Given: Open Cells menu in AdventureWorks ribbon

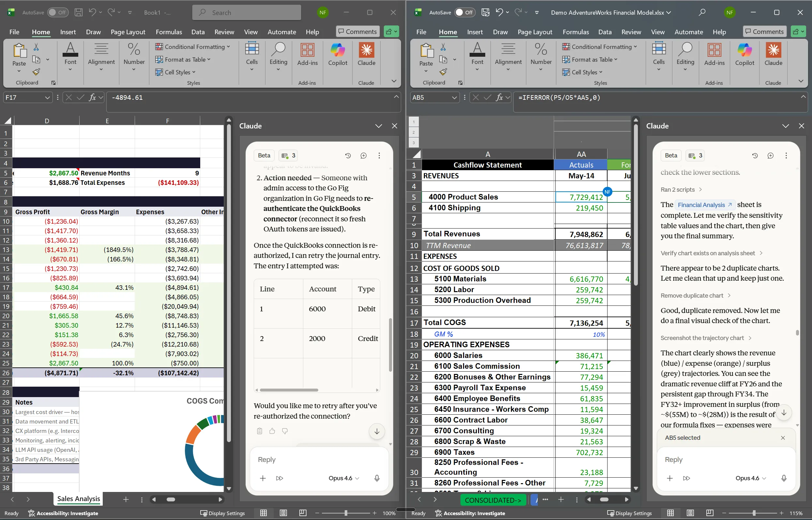Looking at the screenshot, I should click(x=658, y=56).
